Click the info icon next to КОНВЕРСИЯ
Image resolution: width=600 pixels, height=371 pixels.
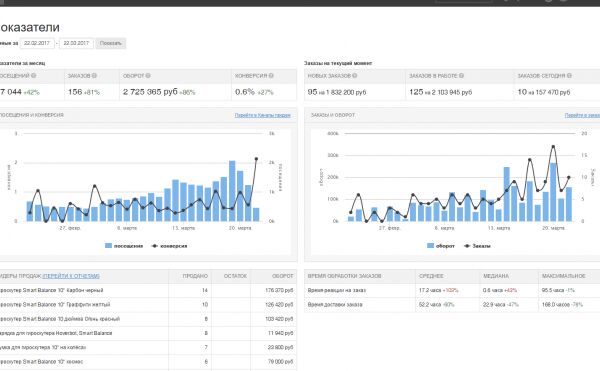click(271, 76)
